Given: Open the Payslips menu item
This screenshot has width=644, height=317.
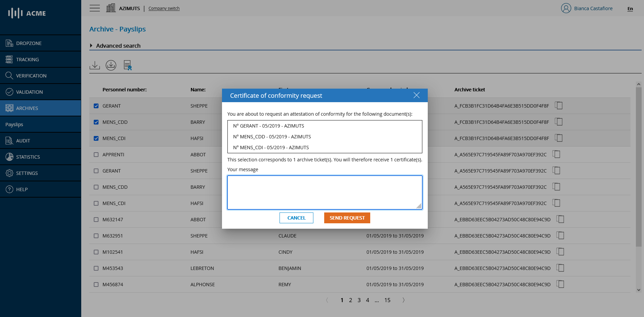Looking at the screenshot, I should pyautogui.click(x=14, y=124).
